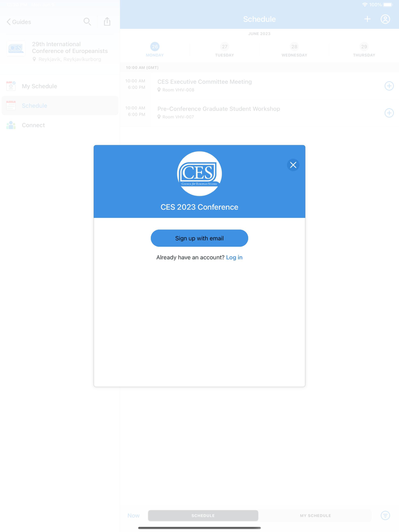Screen dimensions: 399x532
Task: Select Wednesday 28 date tab
Action: tap(294, 50)
